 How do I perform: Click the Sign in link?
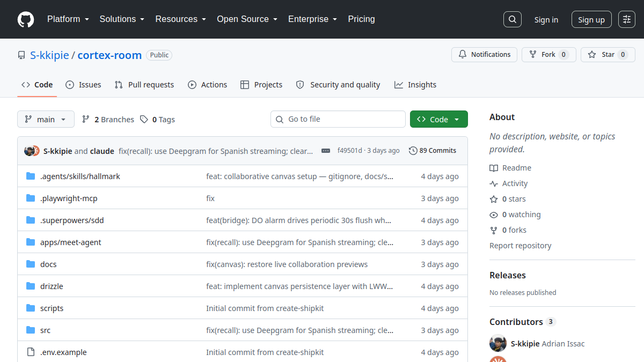tap(546, 19)
